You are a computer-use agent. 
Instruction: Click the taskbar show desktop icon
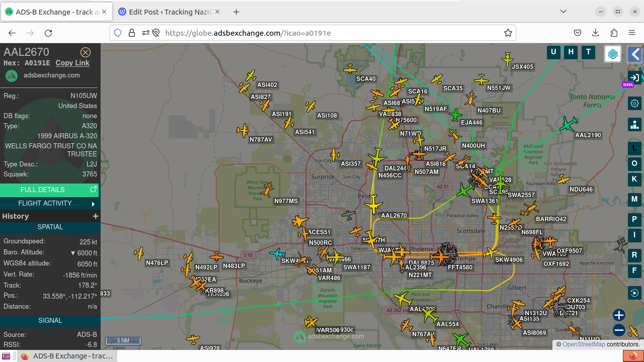(6, 356)
